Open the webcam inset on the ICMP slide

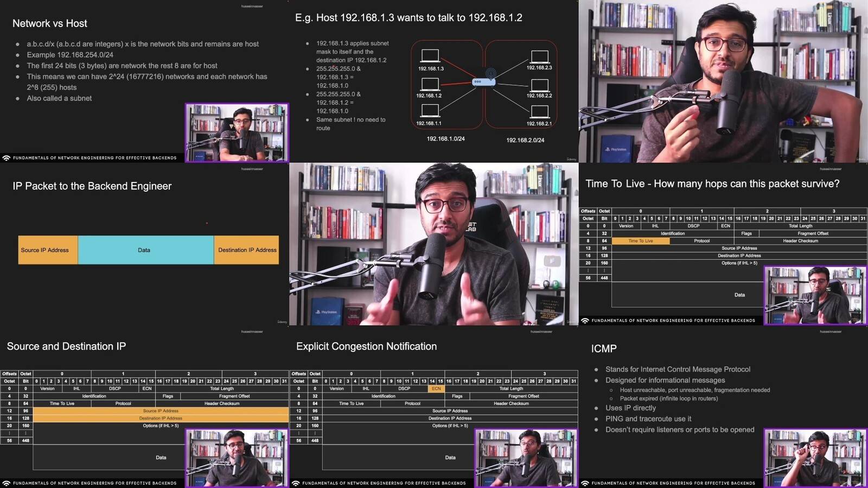pos(815,458)
